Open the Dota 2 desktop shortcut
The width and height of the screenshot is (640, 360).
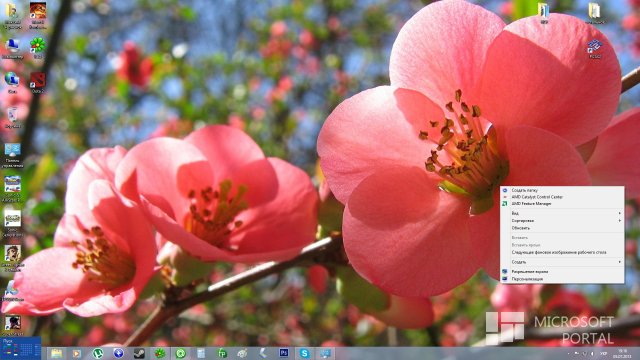point(38,81)
